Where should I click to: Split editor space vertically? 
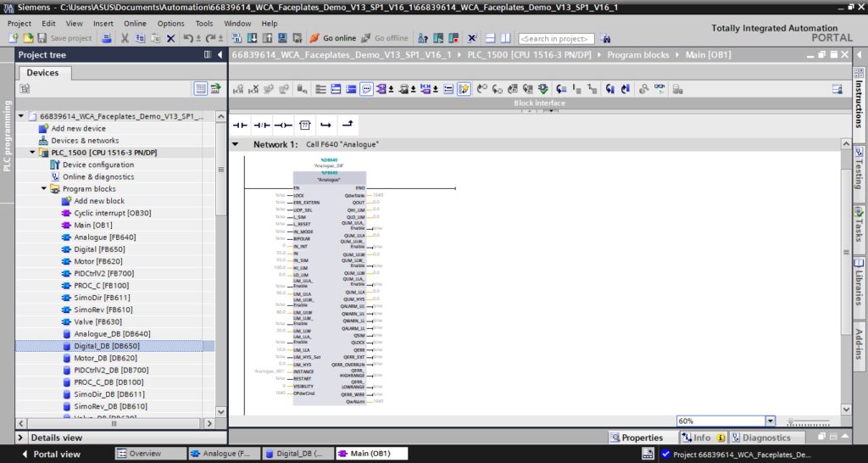[x=505, y=38]
